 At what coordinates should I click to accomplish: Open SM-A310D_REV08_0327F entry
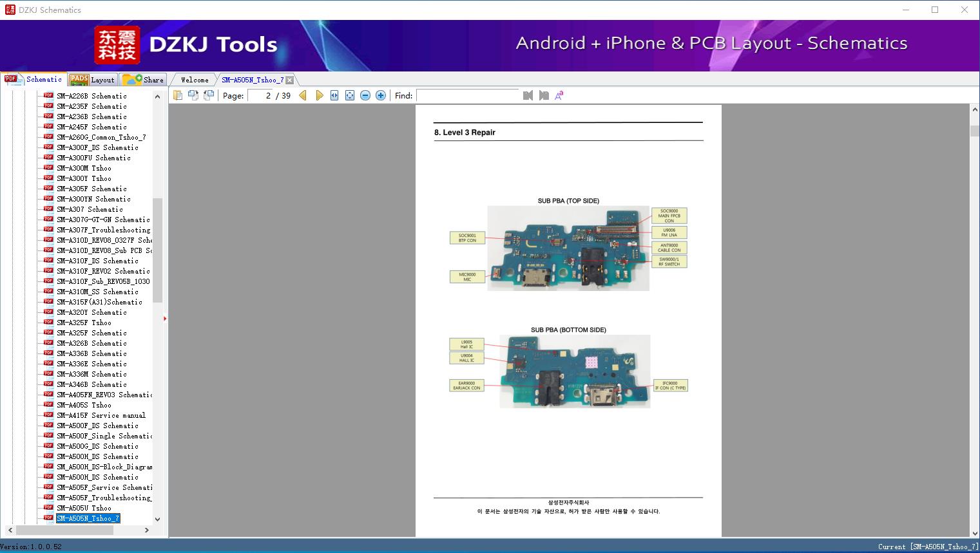click(x=104, y=240)
